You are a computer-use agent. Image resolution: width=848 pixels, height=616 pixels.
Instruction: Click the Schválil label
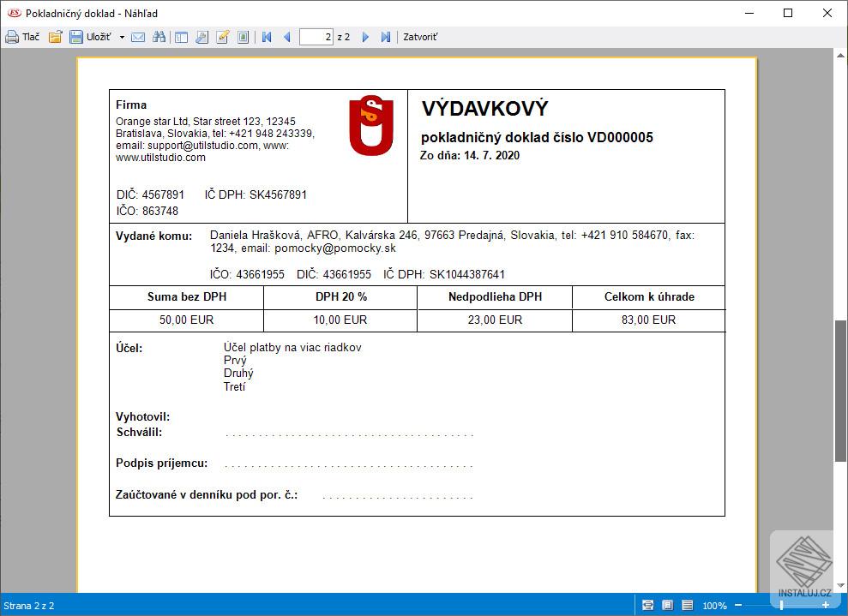click(x=139, y=433)
